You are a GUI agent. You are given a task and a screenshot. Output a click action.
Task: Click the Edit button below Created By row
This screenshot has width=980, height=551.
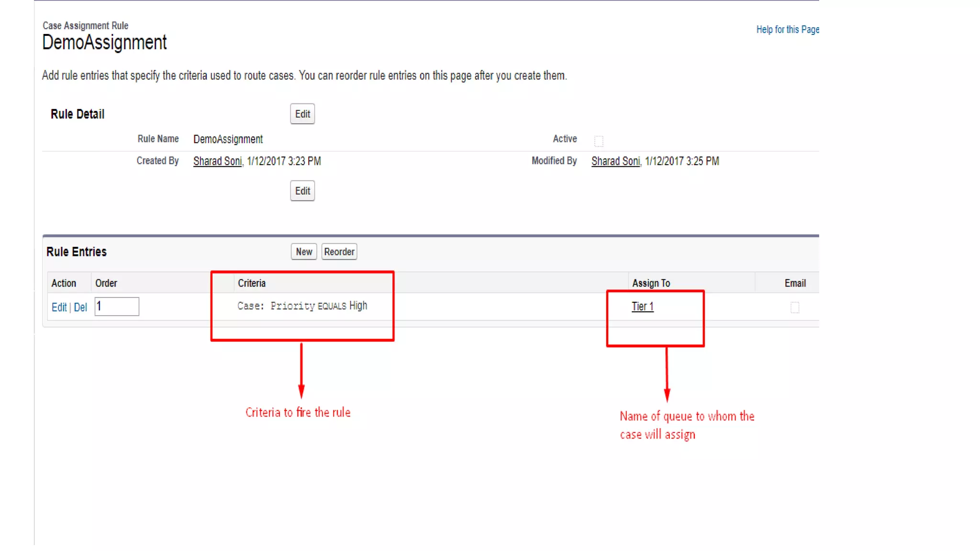302,191
